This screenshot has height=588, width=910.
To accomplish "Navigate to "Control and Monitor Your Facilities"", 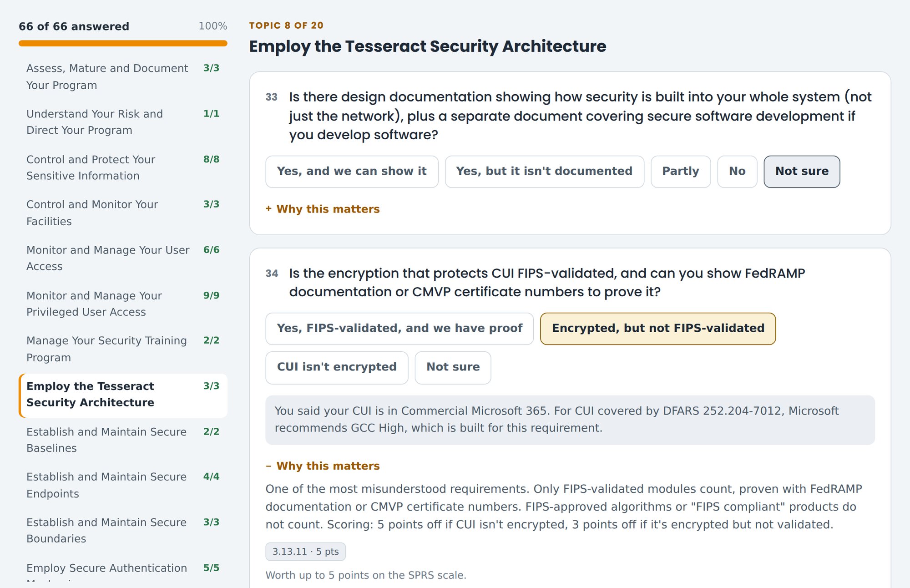I will pos(123,213).
